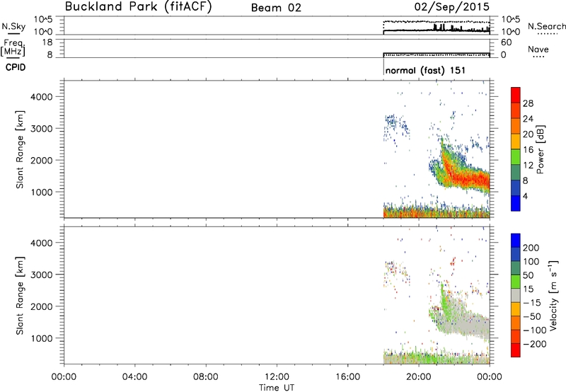Click the '04:00' time axis tick label
This screenshot has width=566, height=392.
[x=134, y=377]
